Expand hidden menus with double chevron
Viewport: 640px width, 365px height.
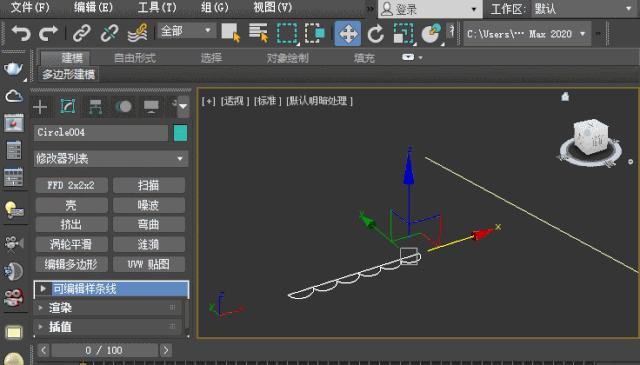[x=370, y=9]
